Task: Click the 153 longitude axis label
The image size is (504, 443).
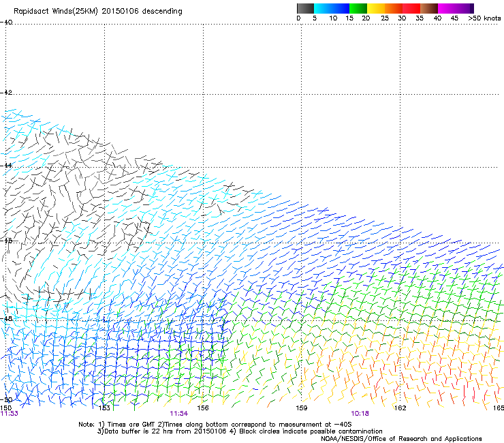Action: [104, 408]
